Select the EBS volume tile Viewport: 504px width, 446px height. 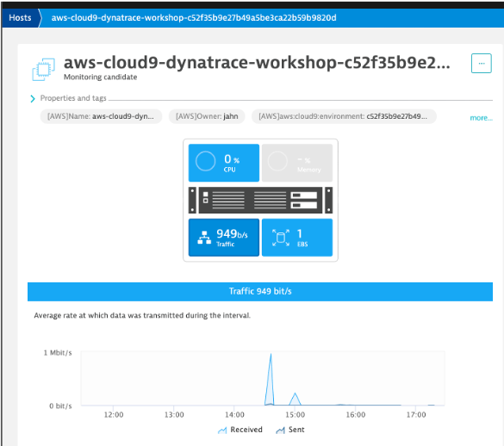coord(297,238)
